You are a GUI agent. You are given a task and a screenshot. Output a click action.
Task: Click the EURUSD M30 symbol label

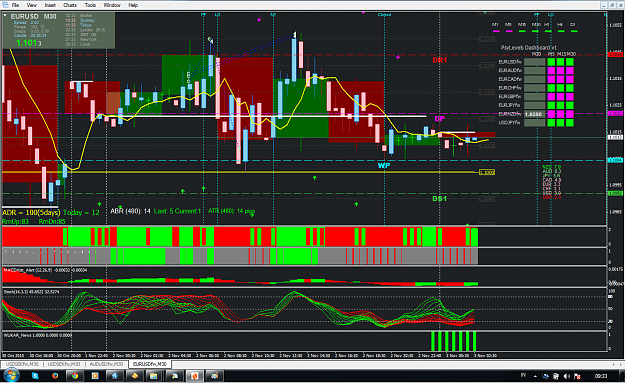(33, 17)
